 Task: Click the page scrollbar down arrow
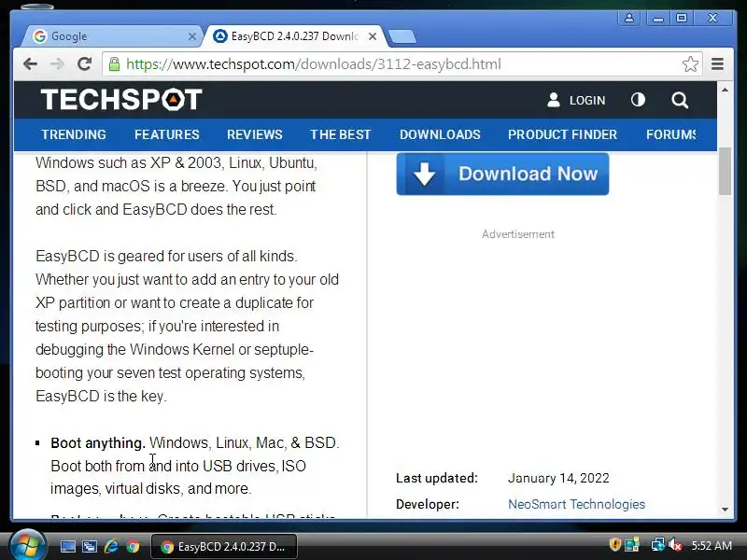pyautogui.click(x=725, y=510)
